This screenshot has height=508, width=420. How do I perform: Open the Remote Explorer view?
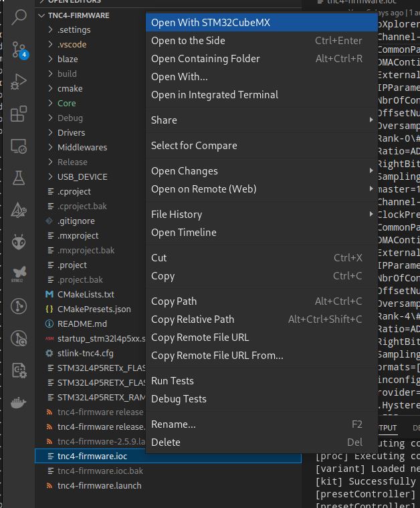point(19,146)
